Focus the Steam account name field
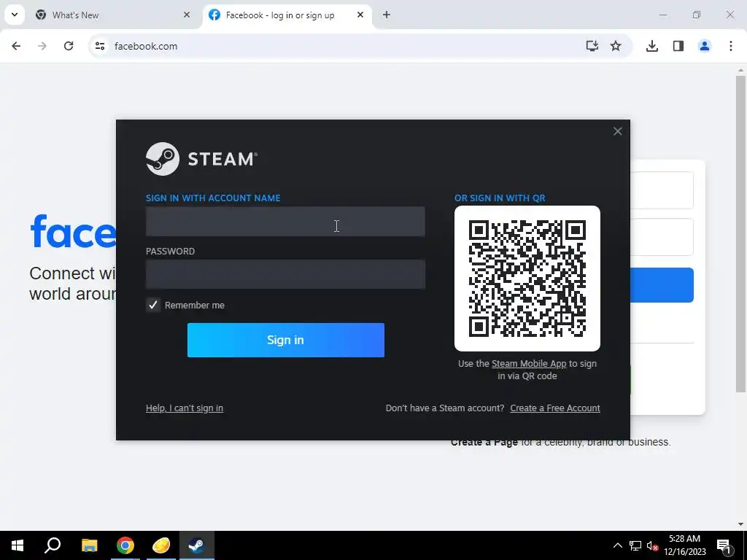Viewport: 747px width, 560px height. coord(285,222)
